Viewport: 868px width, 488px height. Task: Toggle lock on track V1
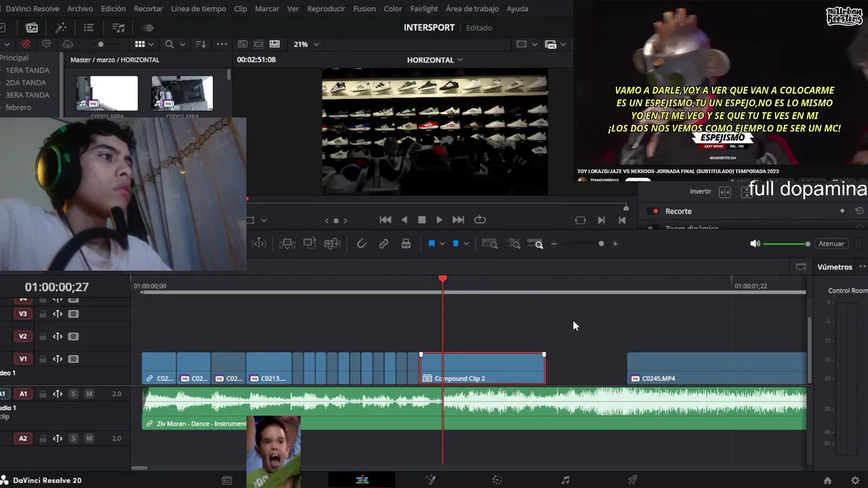coord(43,359)
